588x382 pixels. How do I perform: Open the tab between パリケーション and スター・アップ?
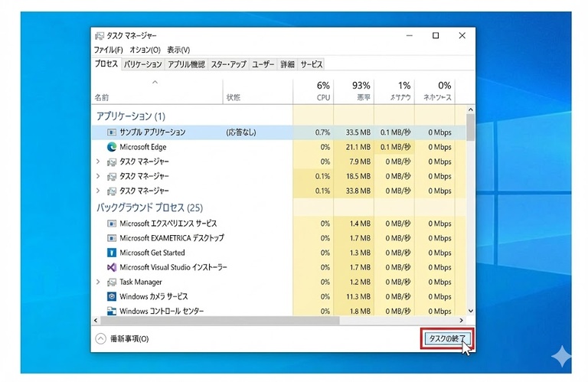(186, 64)
